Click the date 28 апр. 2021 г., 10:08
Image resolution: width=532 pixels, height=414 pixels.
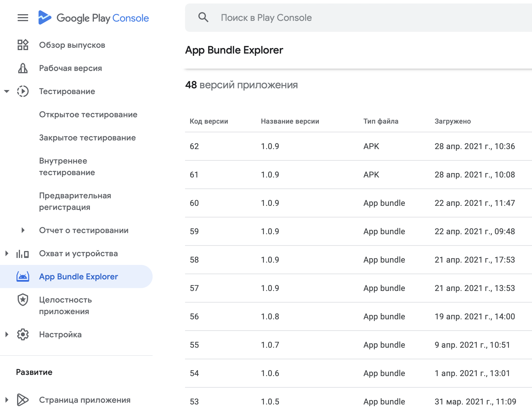[x=475, y=175]
